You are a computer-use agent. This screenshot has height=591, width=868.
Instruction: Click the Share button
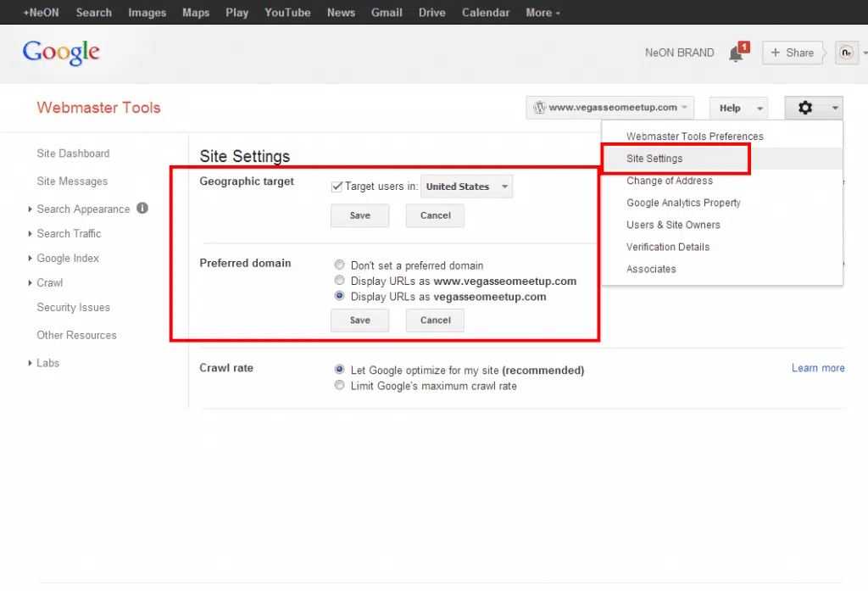[793, 53]
